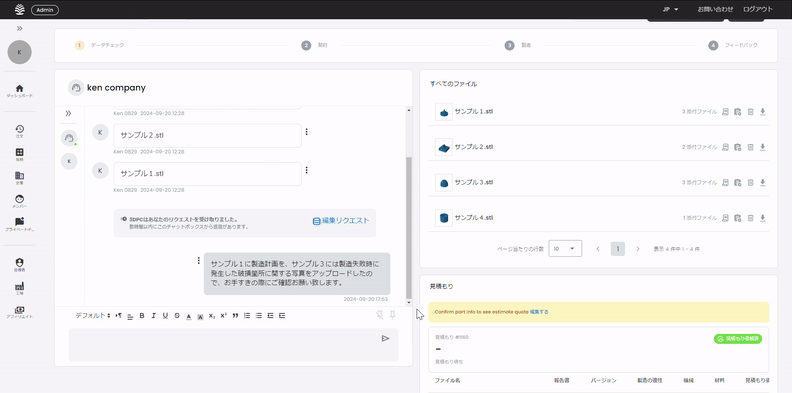Open the サンプル 4.stl file thumbnail

443,218
